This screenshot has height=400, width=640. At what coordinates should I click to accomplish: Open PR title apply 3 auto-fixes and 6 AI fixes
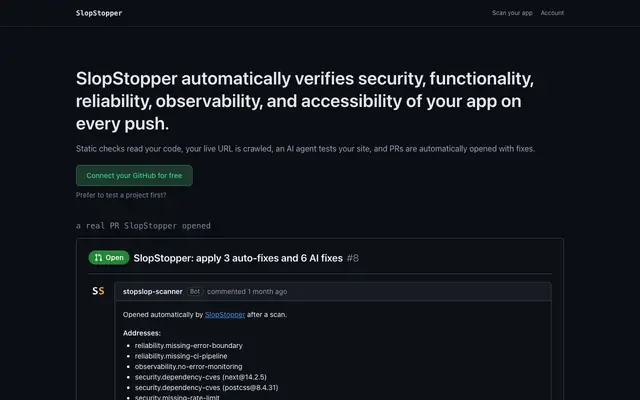[238, 258]
